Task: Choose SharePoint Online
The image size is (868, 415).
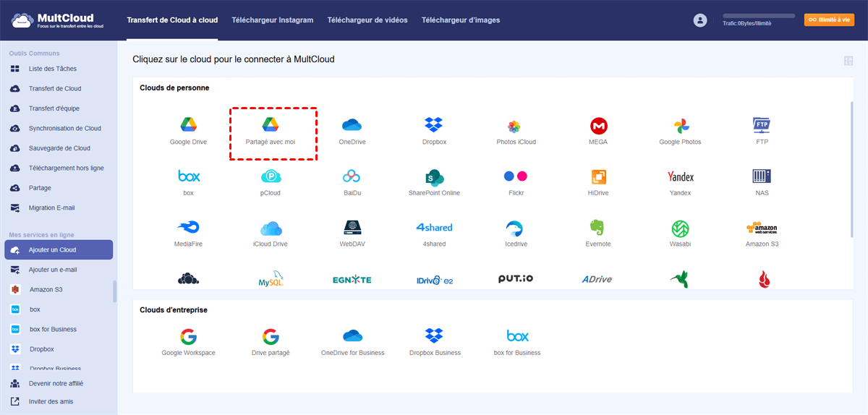Action: [x=434, y=176]
